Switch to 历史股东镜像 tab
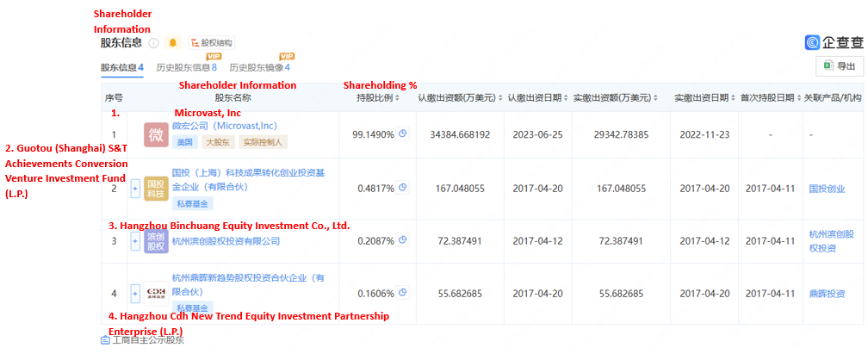Image resolution: width=868 pixels, height=354 pixels. coord(259,67)
